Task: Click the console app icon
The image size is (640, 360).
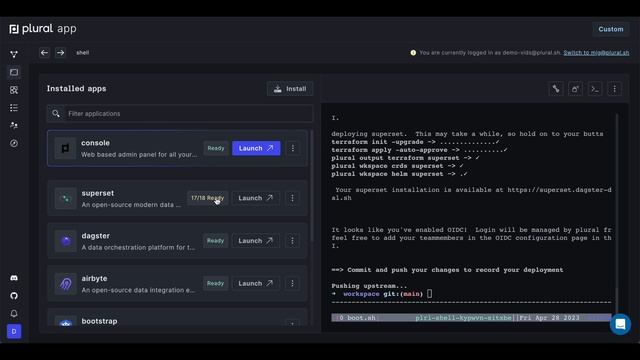Action: pos(65,148)
